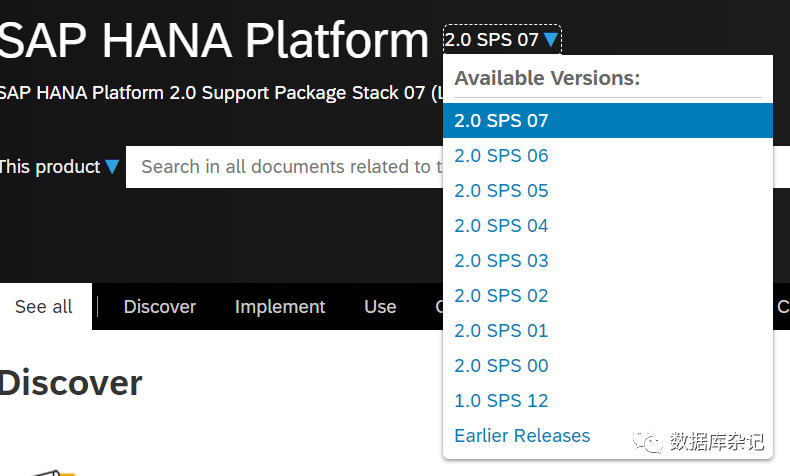Image resolution: width=790 pixels, height=476 pixels.
Task: Click the document search input field
Action: click(x=290, y=167)
